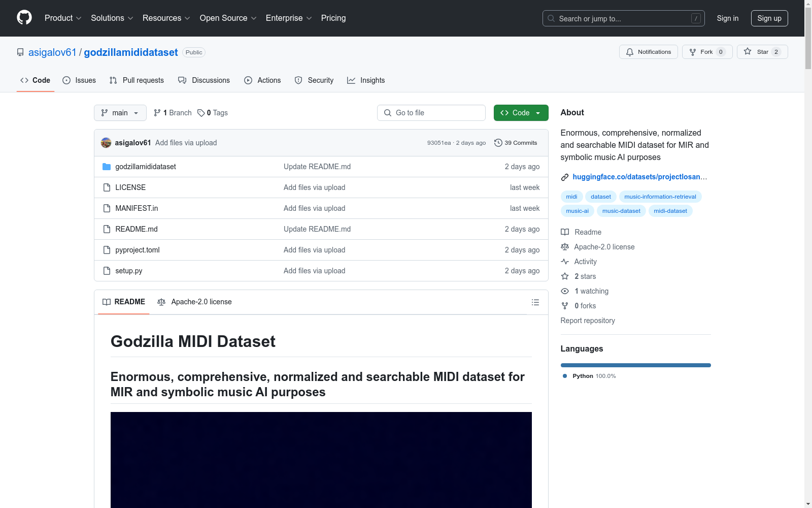Screen dimensions: 812x508
Task: Click Report repository link
Action: (588, 321)
